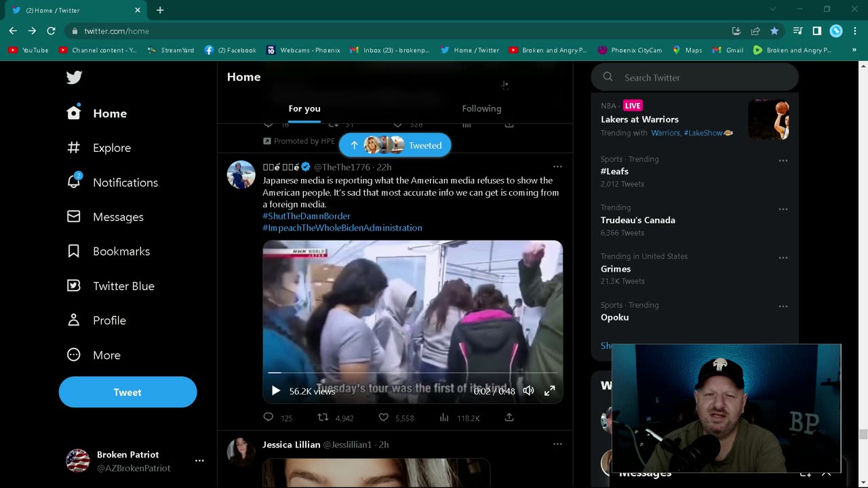
Task: Open the #ShutTheDamnBorder hashtag
Action: point(307,216)
